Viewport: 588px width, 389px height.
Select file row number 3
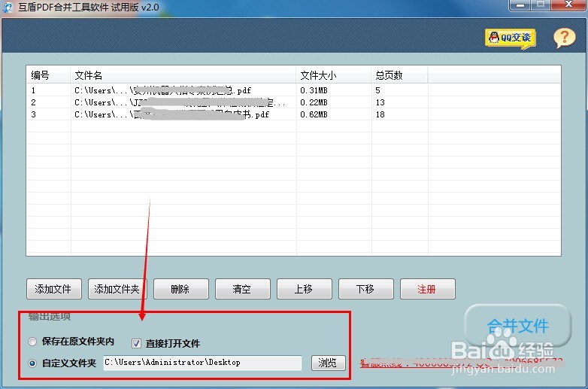coord(293,114)
